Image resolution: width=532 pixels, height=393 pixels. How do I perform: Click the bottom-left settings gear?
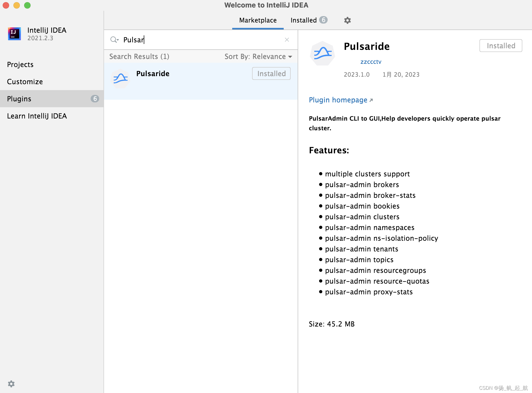11,384
